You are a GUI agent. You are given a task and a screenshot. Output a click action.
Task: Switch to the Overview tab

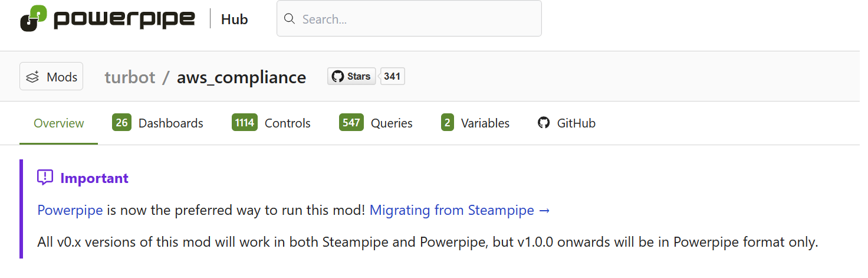coord(58,123)
